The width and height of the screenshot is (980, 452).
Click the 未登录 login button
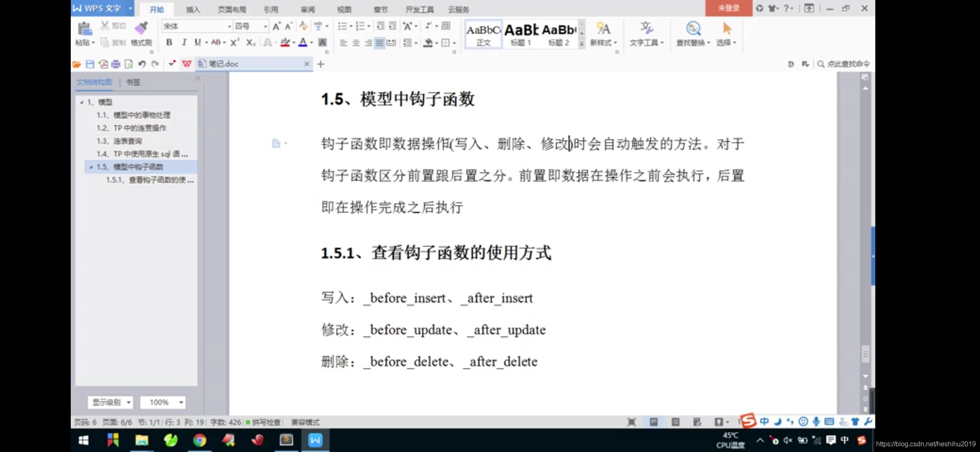pos(729,8)
